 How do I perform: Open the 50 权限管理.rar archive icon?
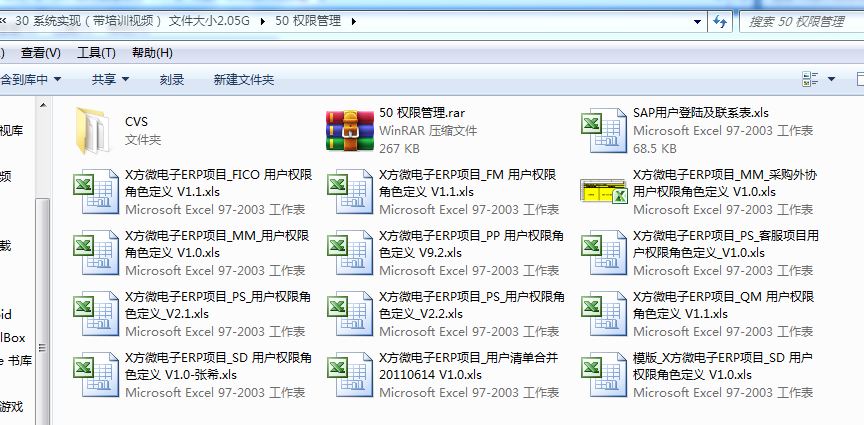click(349, 131)
